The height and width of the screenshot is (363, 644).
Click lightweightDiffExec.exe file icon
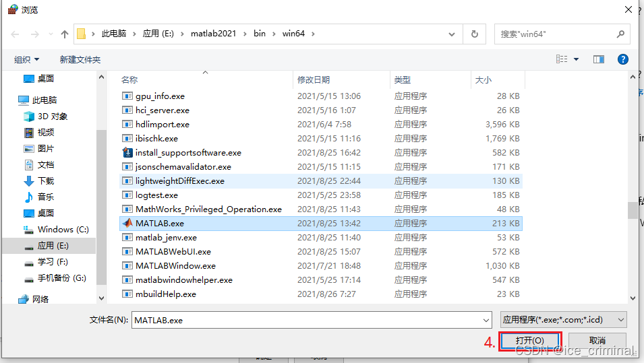pyautogui.click(x=127, y=181)
